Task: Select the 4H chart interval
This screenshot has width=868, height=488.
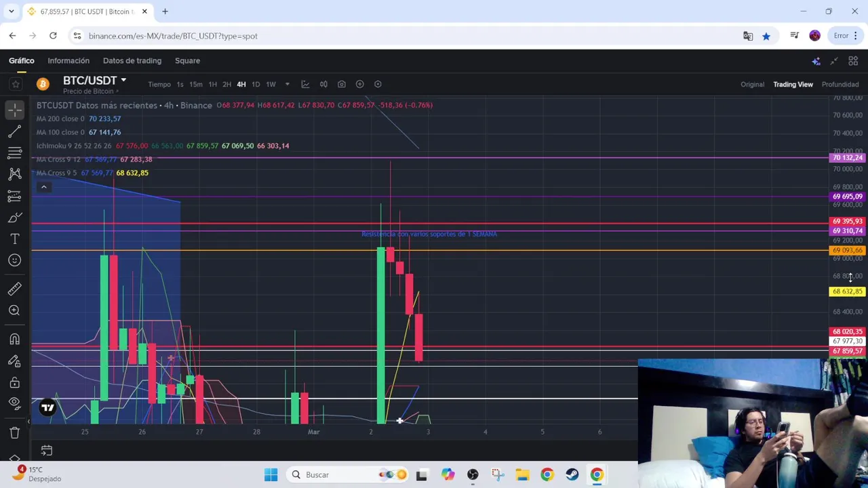Action: (x=241, y=84)
